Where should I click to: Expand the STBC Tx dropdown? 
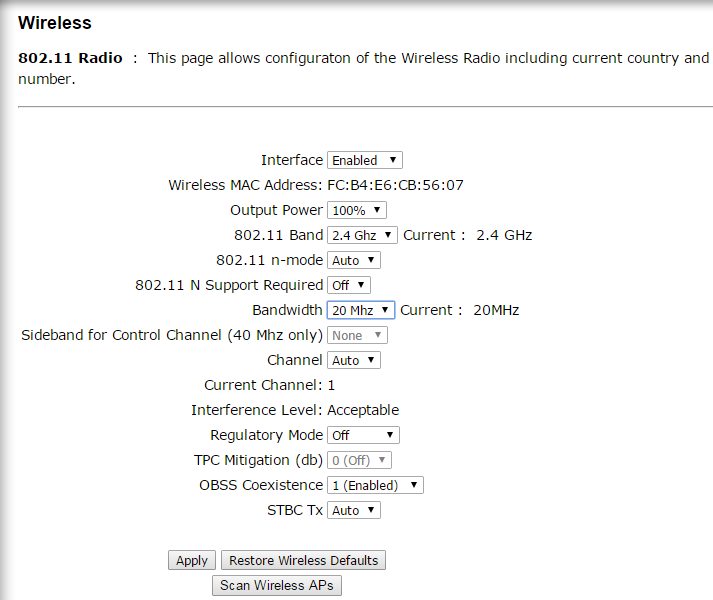click(354, 510)
